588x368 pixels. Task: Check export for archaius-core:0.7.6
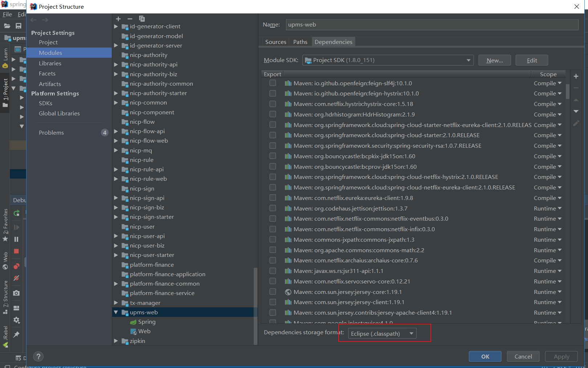tap(273, 261)
